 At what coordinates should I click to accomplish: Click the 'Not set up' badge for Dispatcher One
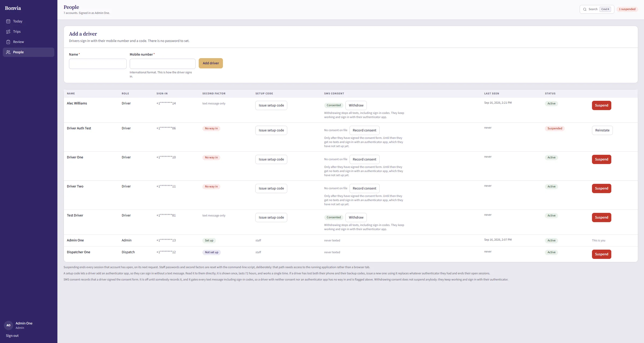point(211,252)
